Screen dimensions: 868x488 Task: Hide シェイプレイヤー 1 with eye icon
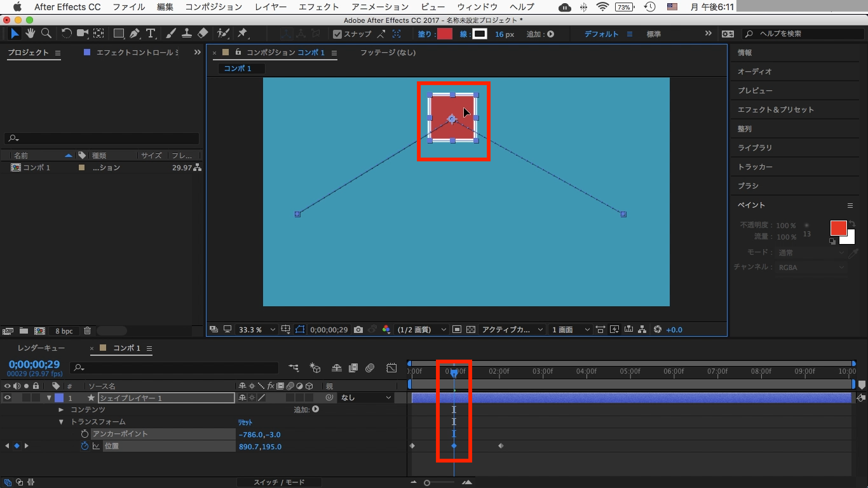(x=8, y=398)
